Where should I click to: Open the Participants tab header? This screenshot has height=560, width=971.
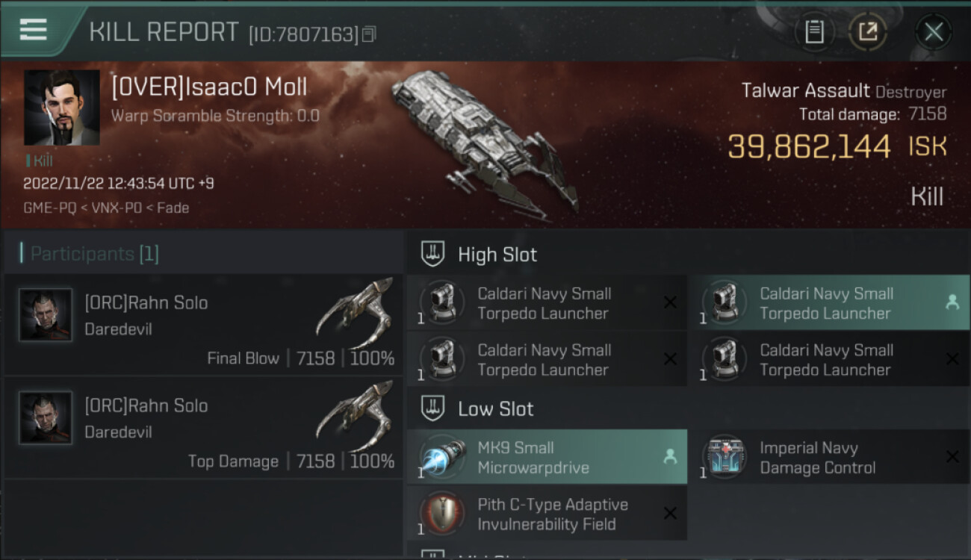pos(95,254)
